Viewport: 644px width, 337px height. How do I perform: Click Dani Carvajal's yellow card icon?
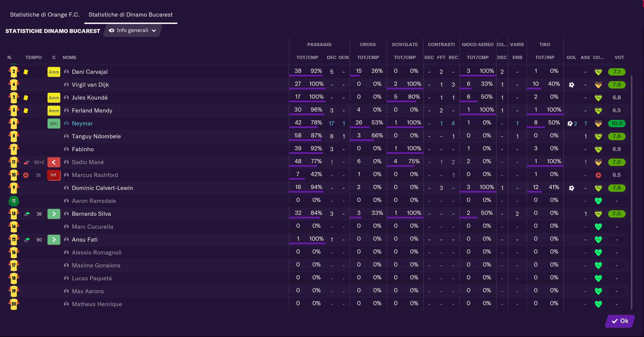[26, 72]
